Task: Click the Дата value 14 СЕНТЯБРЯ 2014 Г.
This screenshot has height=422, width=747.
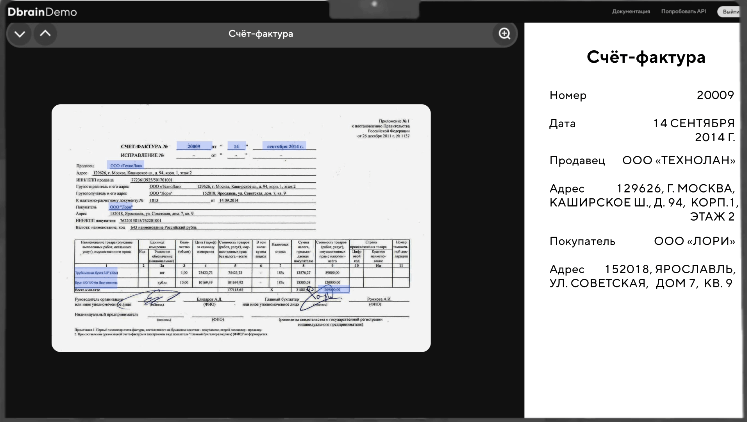Action: click(694, 131)
